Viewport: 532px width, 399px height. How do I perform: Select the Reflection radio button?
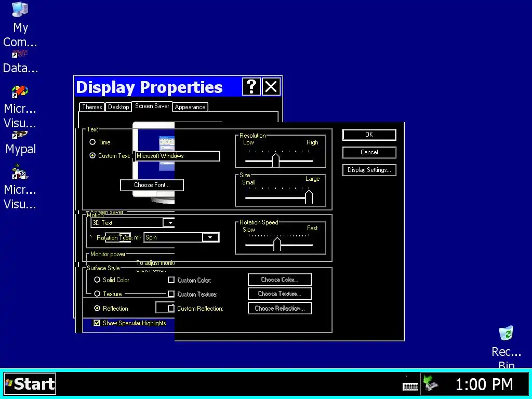coord(97,309)
